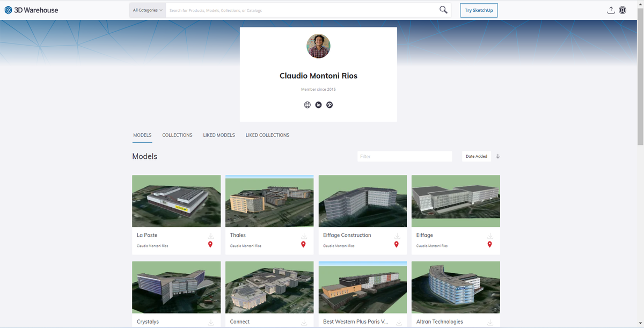Switch to the Models tab
Image resolution: width=644 pixels, height=328 pixels.
click(x=142, y=135)
